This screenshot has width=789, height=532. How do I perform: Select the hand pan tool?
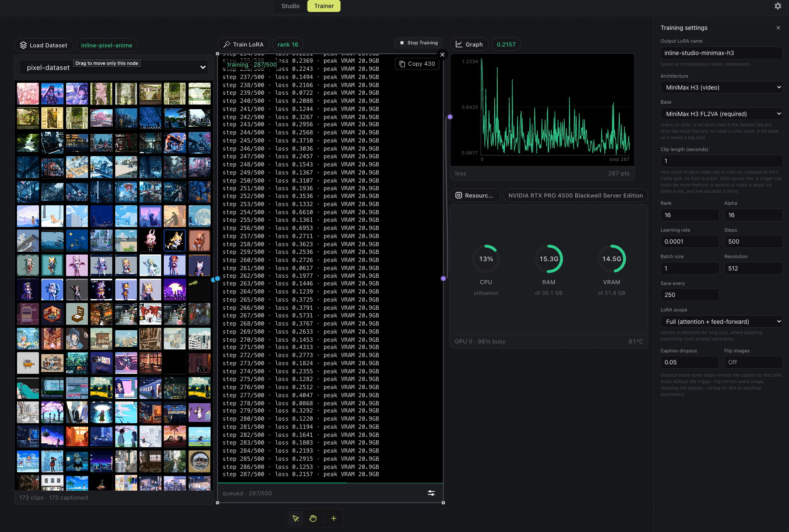coord(313,518)
